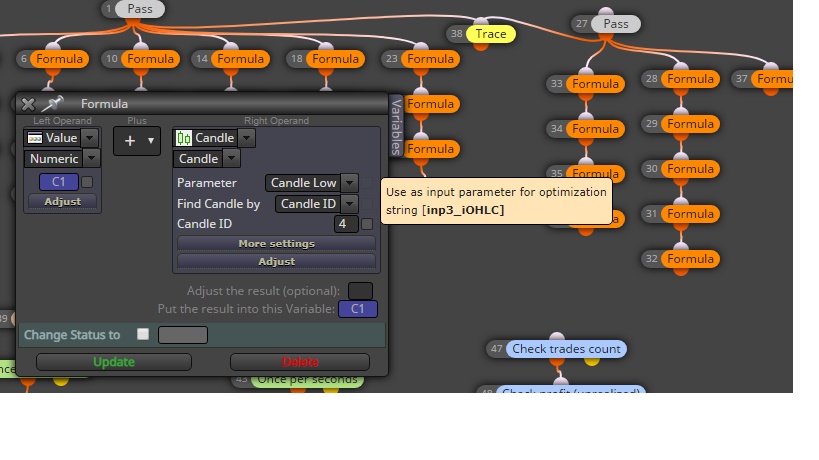Select Formula node 18
The image size is (819, 460).
click(x=335, y=58)
